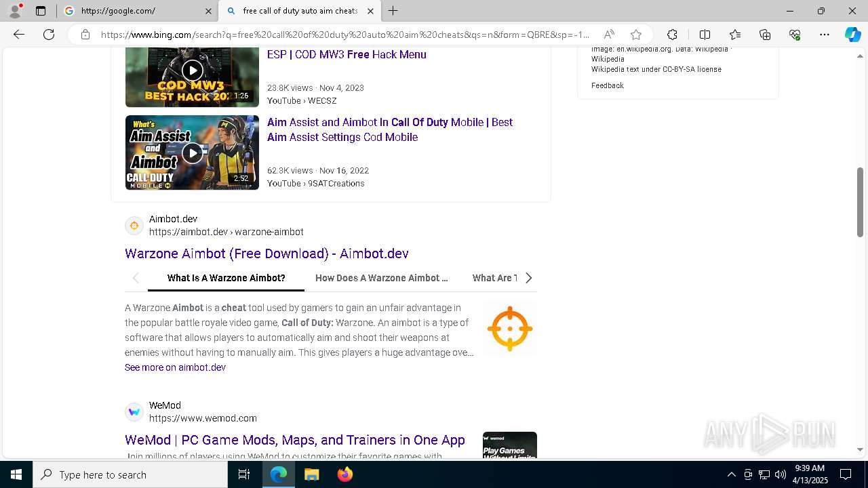Screen dimensions: 868x488
Task: Open See more on aimbot.dev link
Action: [x=175, y=367]
